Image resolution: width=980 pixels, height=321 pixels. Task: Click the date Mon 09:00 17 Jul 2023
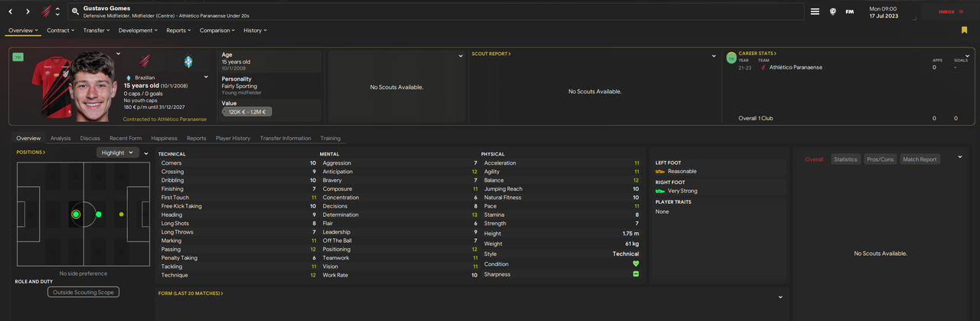[883, 11]
